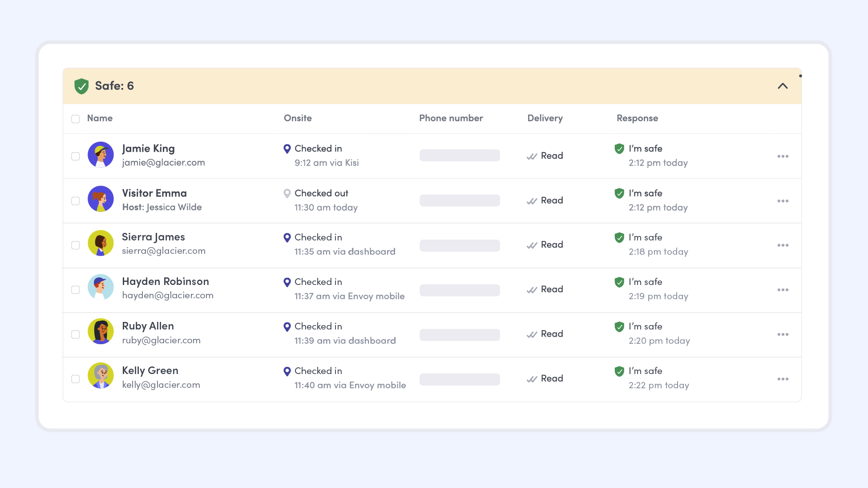Click the Response column header
868x488 pixels.
click(x=637, y=118)
